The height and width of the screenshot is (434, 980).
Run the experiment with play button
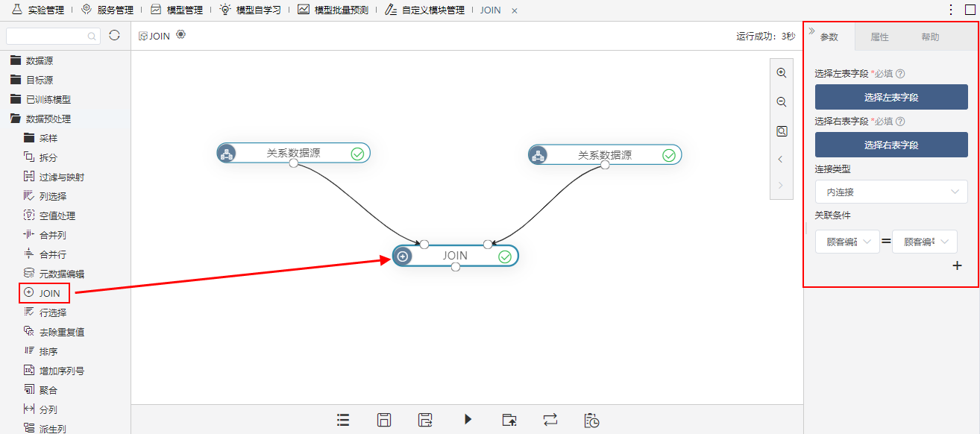pos(468,419)
